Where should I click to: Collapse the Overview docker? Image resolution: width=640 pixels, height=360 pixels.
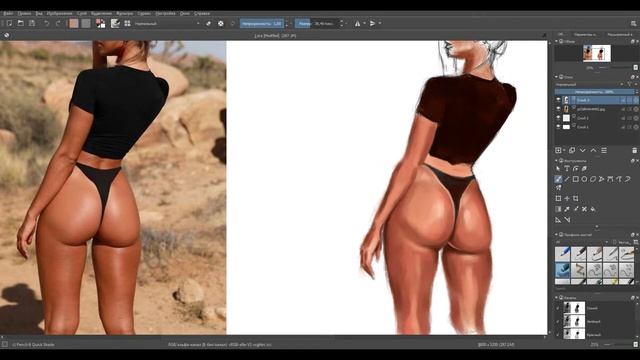pyautogui.click(x=556, y=41)
